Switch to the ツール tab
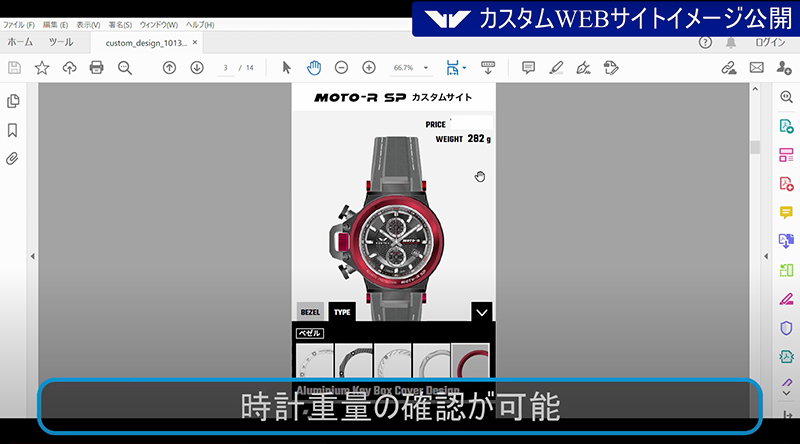 [61, 42]
